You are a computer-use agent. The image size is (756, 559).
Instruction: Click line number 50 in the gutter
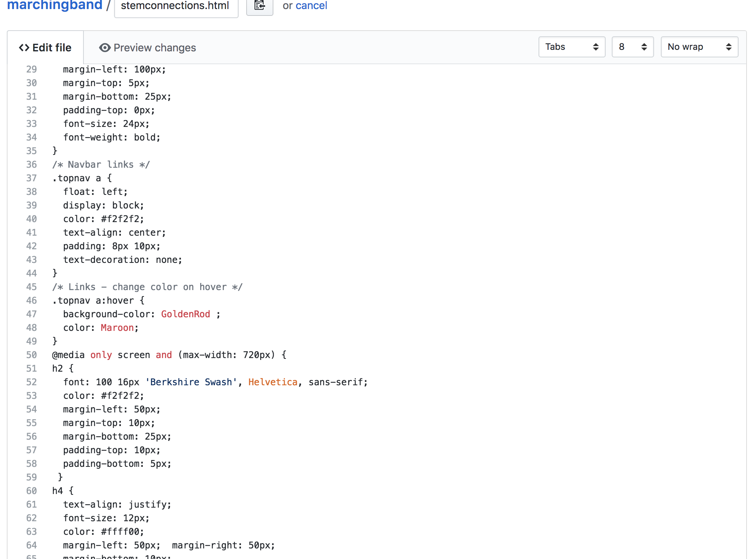pyautogui.click(x=31, y=355)
